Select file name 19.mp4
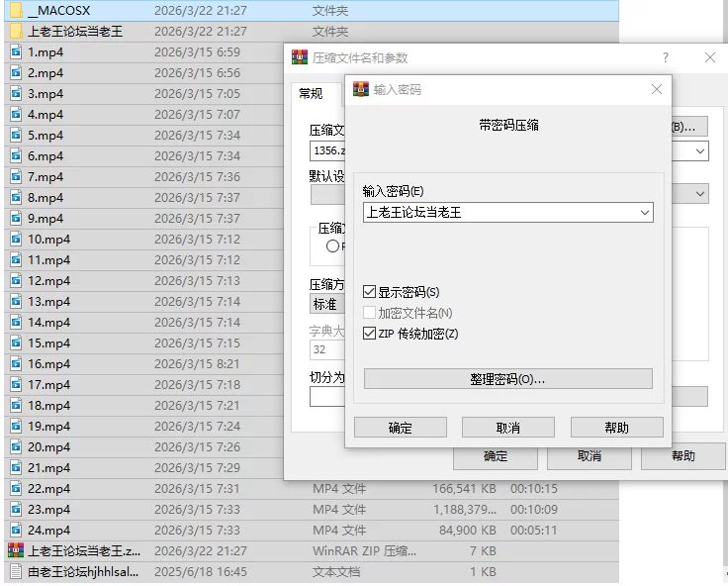The width and height of the screenshot is (728, 586). (48, 427)
